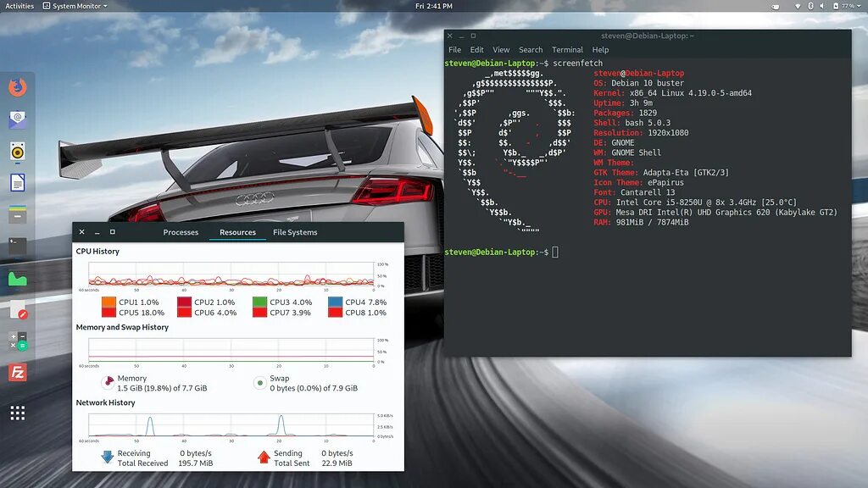The width and height of the screenshot is (868, 488).
Task: Open the terminal Edit menu
Action: (x=476, y=50)
